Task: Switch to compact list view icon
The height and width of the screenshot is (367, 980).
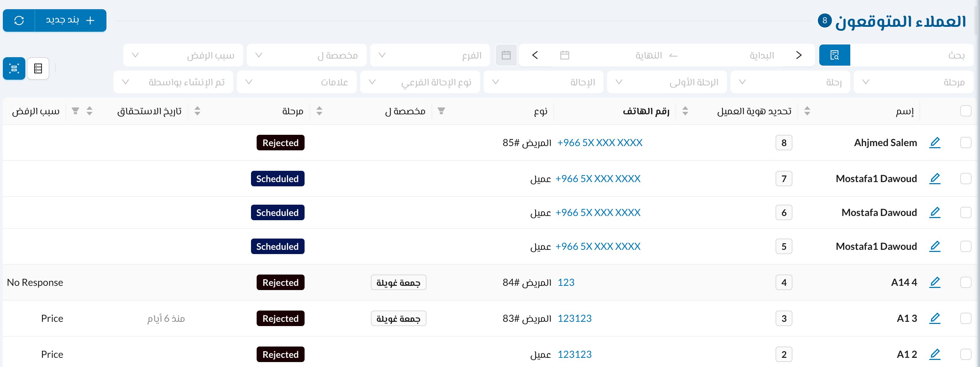Action: [38, 68]
